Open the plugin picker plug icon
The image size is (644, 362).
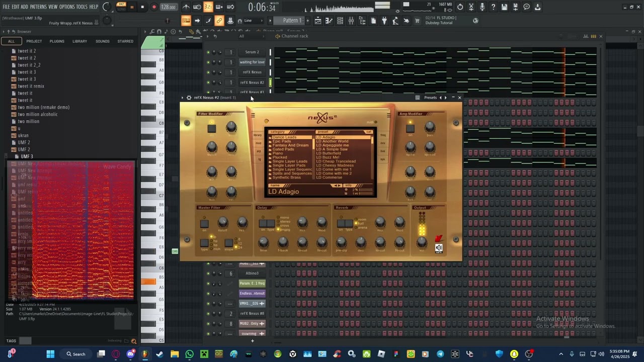tap(384, 21)
